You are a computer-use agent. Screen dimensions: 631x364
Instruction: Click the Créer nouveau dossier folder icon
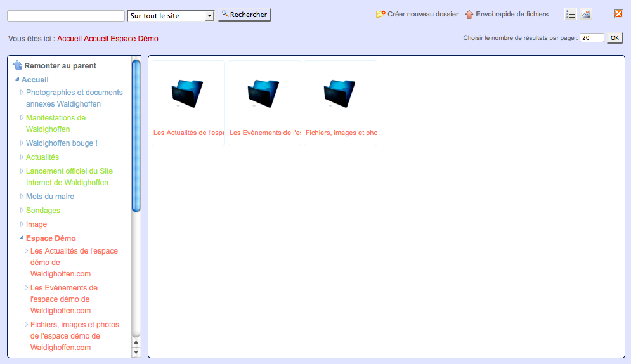[x=381, y=14]
